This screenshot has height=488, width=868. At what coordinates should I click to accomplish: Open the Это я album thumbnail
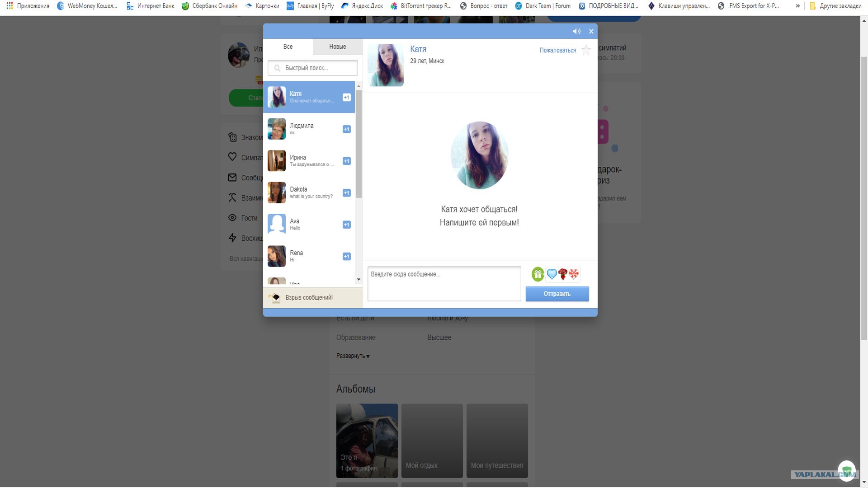click(367, 441)
